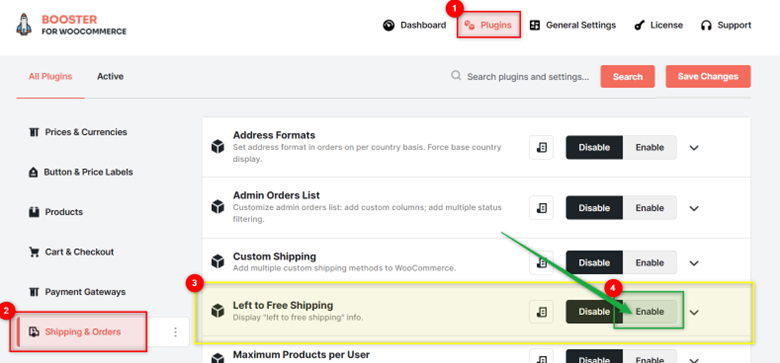Image resolution: width=780 pixels, height=363 pixels.
Task: Enable the Custom Shipping plugin
Action: point(650,263)
